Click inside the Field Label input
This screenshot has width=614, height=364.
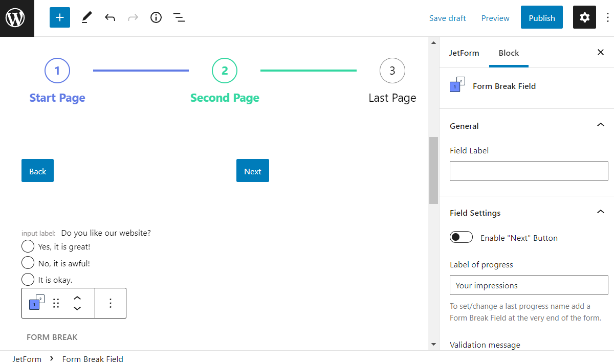(x=529, y=171)
